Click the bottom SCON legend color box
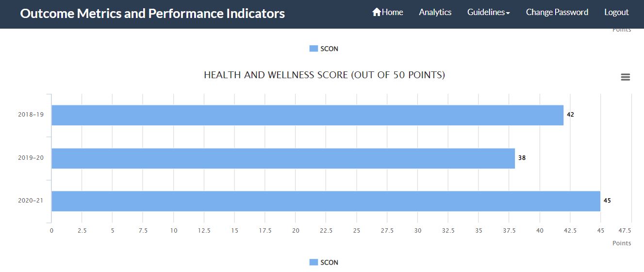Viewport: 644px width, 272px height. coord(314,262)
